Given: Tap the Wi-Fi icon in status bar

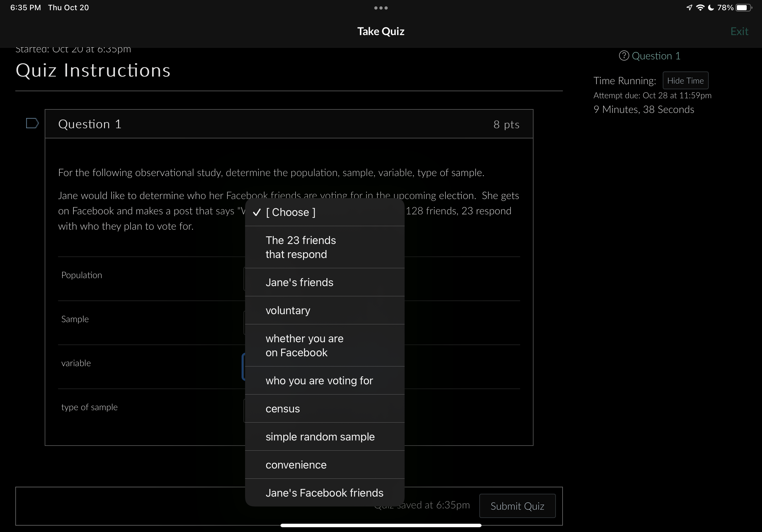Looking at the screenshot, I should point(700,8).
